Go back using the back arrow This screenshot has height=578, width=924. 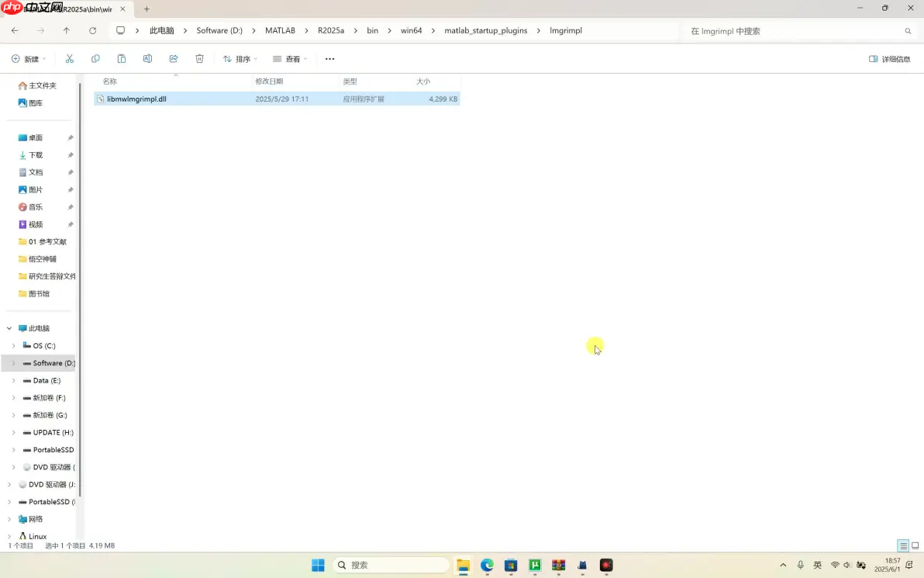[14, 30]
